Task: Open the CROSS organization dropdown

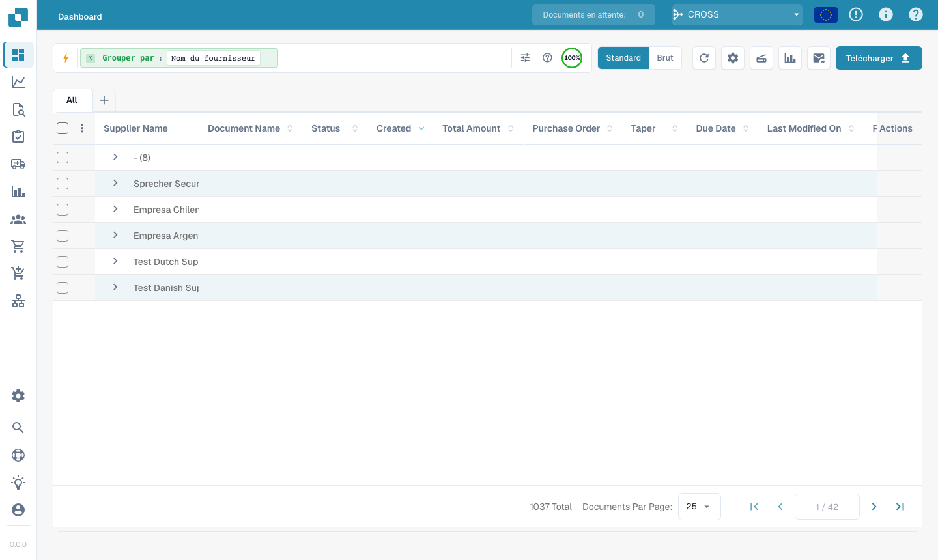Action: click(x=737, y=14)
